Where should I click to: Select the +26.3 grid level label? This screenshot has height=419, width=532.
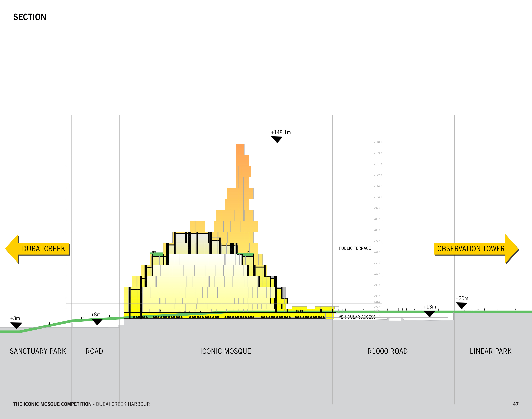[x=377, y=302]
